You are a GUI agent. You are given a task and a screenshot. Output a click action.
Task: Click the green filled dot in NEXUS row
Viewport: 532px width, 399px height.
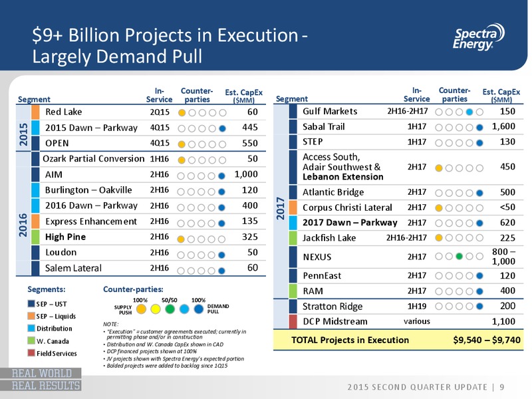459,257
